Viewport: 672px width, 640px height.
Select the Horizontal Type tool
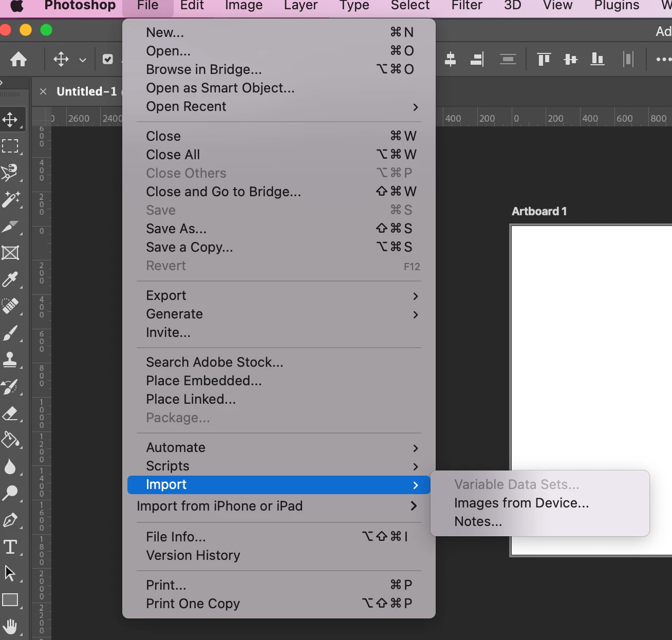[x=10, y=547]
